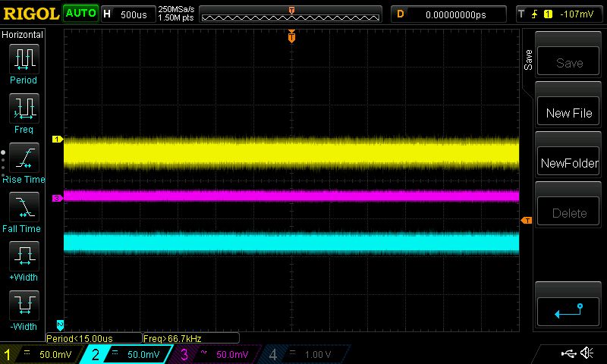The image size is (607, 364).
Task: Select the Fall Time measurement icon
Action: pyautogui.click(x=24, y=206)
